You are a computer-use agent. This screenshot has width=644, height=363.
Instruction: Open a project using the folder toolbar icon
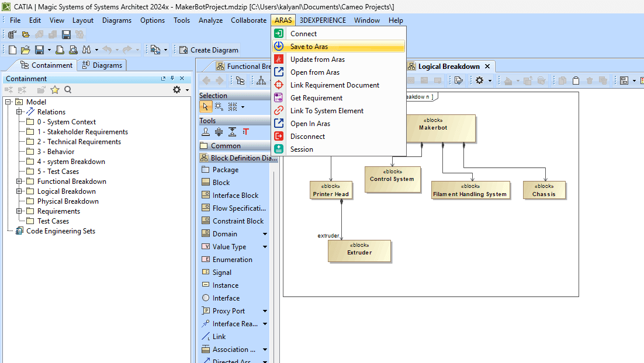tap(26, 50)
